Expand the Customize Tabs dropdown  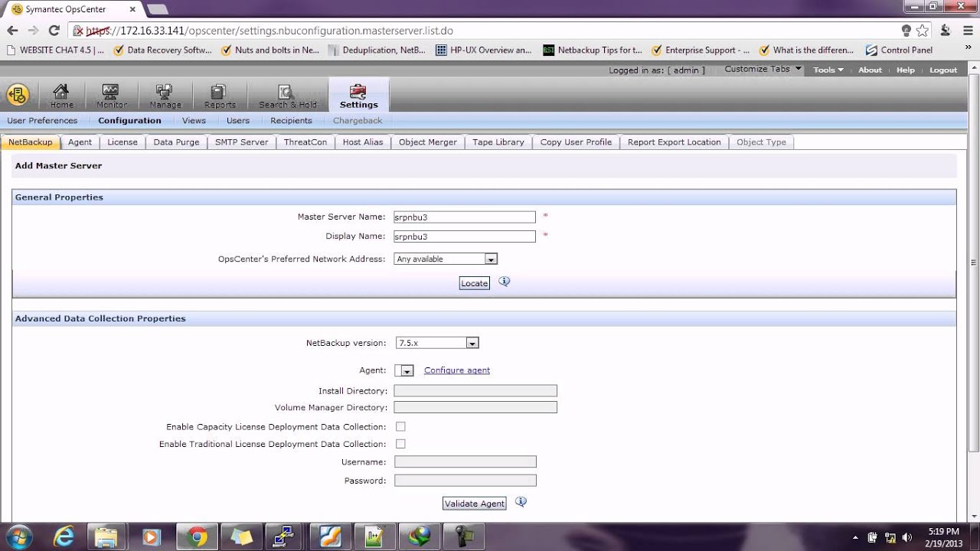[763, 69]
